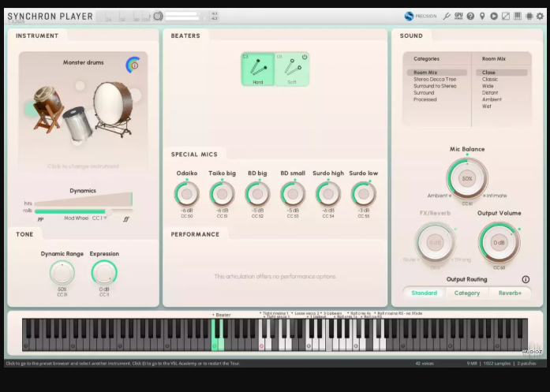This screenshot has height=392, width=550.
Task: Click the header level meter bar
Action: pos(181,16)
